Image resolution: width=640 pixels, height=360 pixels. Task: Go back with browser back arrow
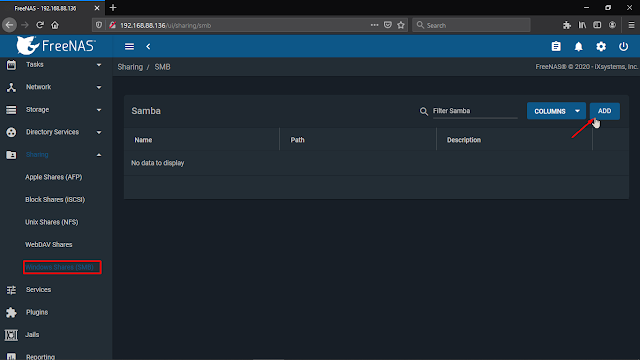(x=9, y=25)
